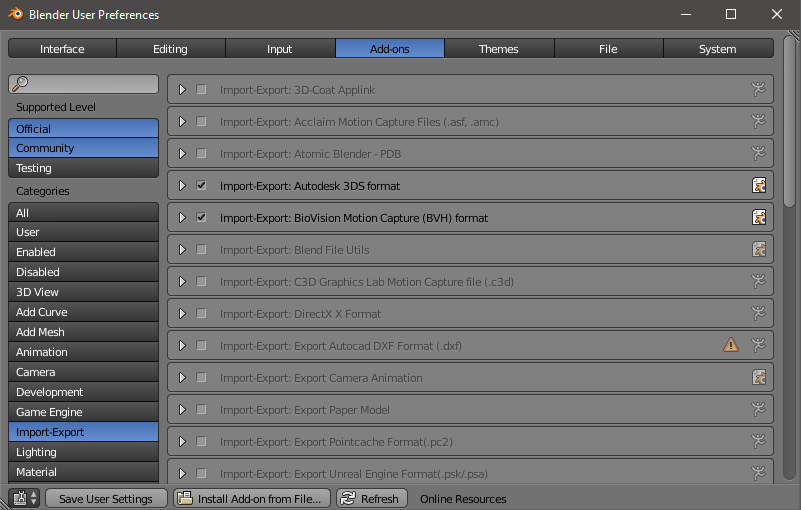
Task: Click community icon on Atomic Blender PDB row
Action: coord(759,153)
